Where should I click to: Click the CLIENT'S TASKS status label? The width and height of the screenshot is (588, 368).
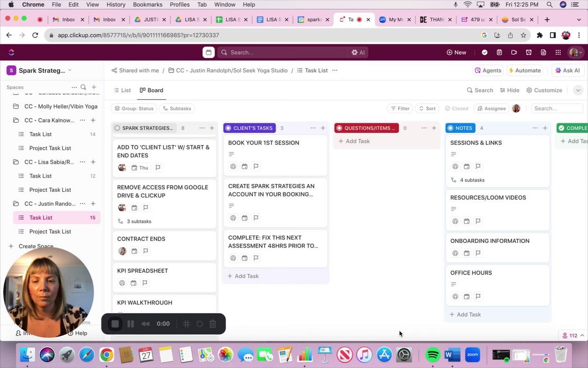coord(249,128)
